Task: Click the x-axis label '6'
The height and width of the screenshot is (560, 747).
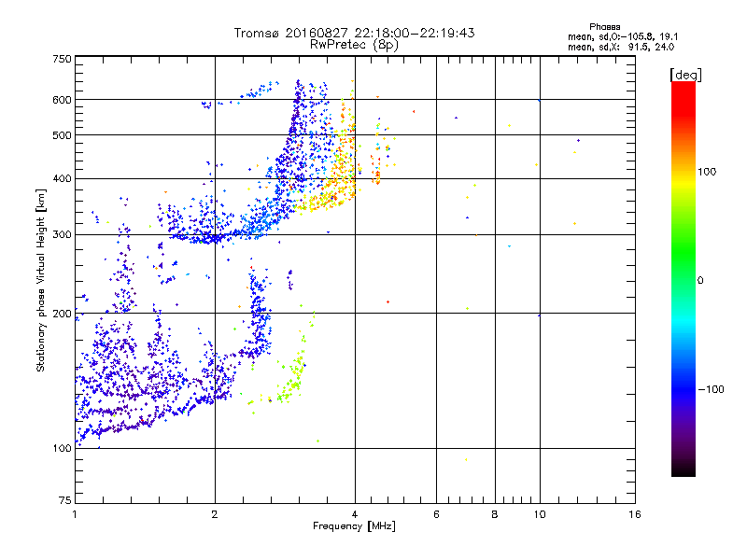Action: click(436, 514)
